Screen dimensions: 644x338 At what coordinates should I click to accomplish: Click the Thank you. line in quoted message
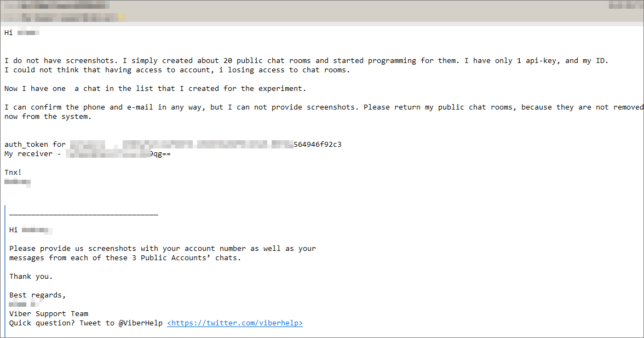[x=31, y=277]
